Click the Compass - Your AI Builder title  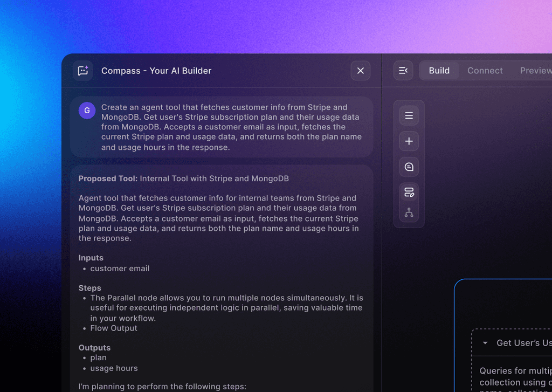(x=156, y=71)
